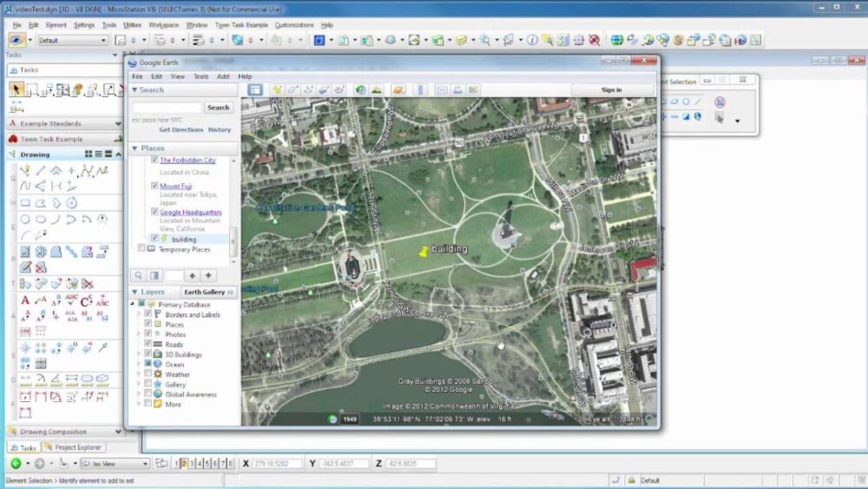Uncheck the Mount Fuji place checkbox
Viewport: 868px width, 489px height.
pos(155,186)
